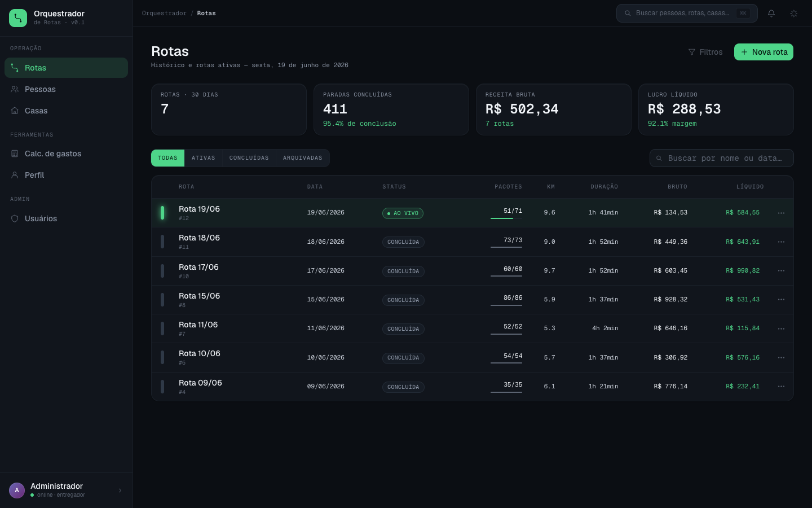The width and height of the screenshot is (812, 508).
Task: Click the Pessoas people icon
Action: (x=15, y=89)
